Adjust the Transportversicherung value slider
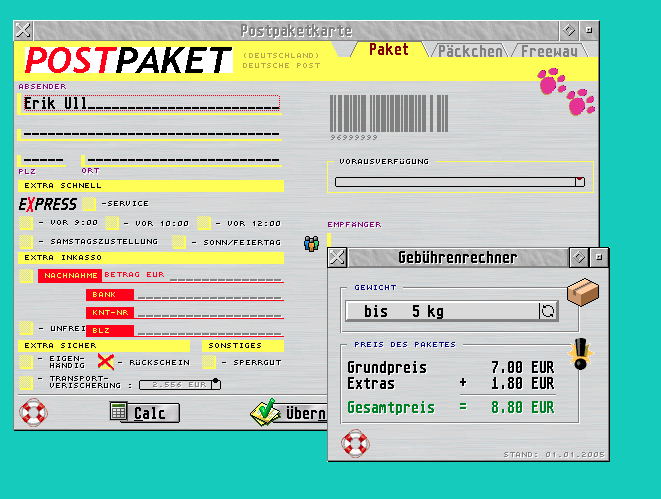 (180, 384)
